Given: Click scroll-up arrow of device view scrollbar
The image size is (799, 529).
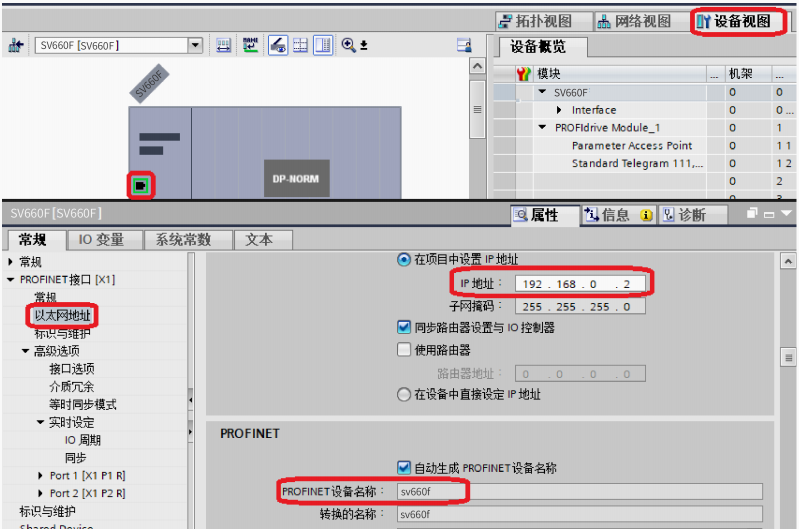Looking at the screenshot, I should tap(477, 66).
